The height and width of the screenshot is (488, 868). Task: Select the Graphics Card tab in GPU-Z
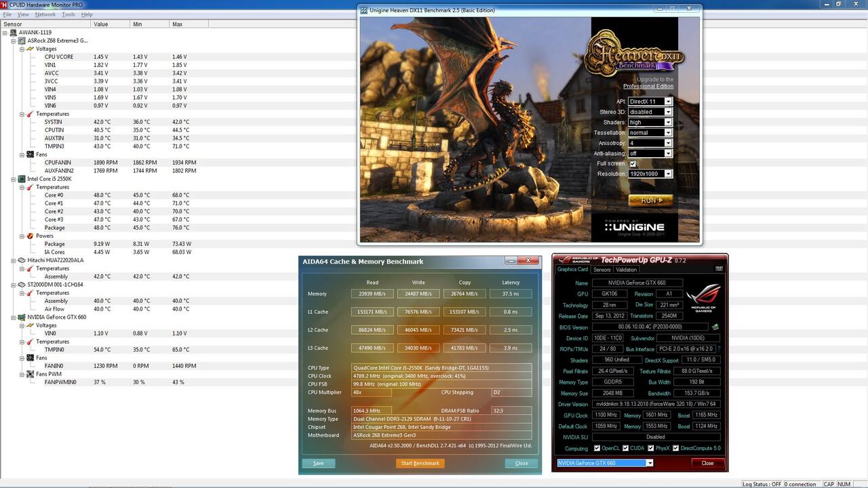pyautogui.click(x=572, y=270)
